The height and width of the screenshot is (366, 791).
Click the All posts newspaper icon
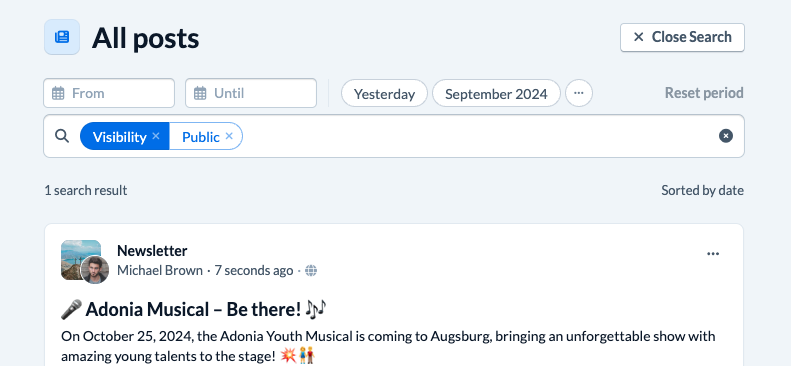tap(62, 37)
